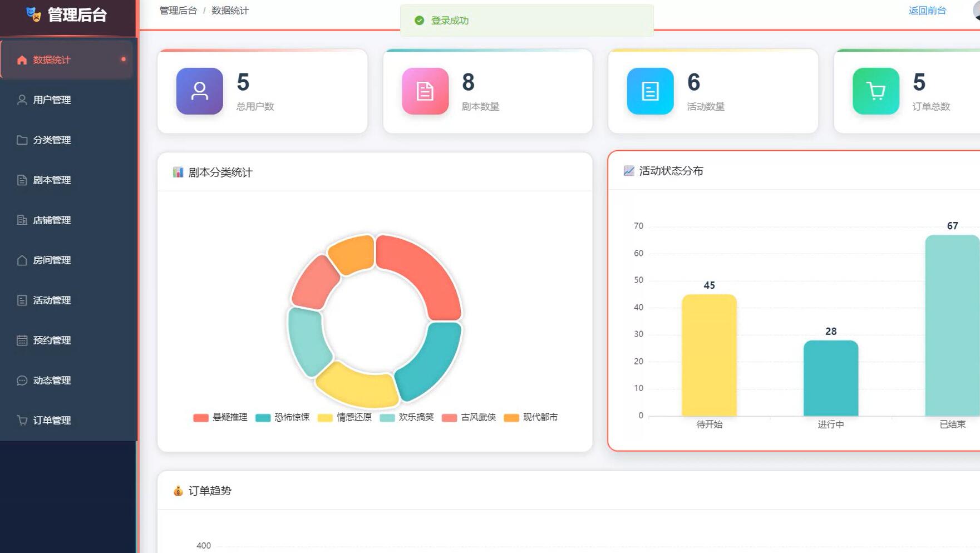Toggle 现代都市 legend swatch
The height and width of the screenshot is (553, 980).
pyautogui.click(x=511, y=418)
